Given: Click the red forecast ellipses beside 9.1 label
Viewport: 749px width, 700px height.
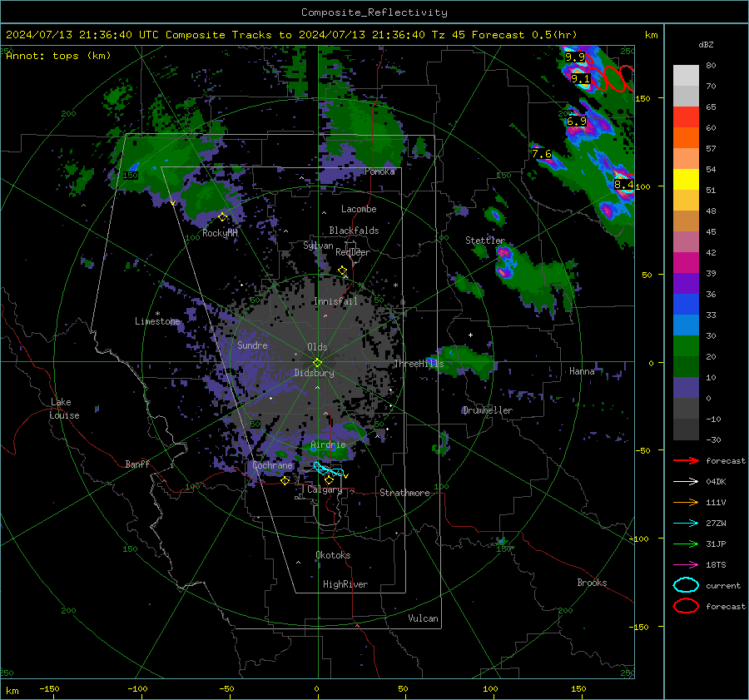Looking at the screenshot, I should tap(613, 78).
